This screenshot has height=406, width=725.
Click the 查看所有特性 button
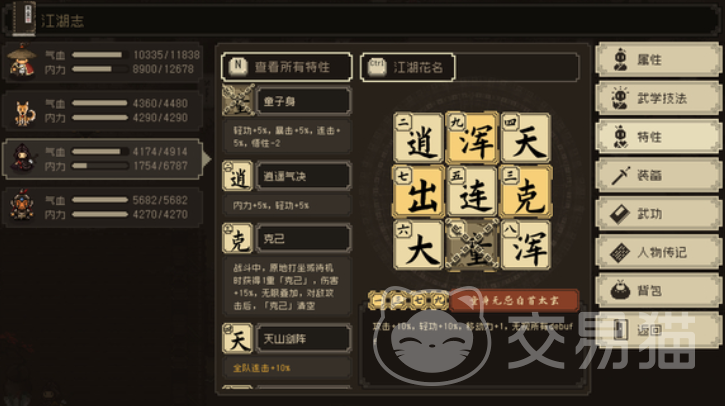pyautogui.click(x=287, y=67)
